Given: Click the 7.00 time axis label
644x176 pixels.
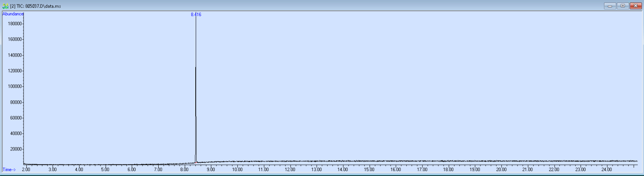Looking at the screenshot, I should click(x=158, y=169).
